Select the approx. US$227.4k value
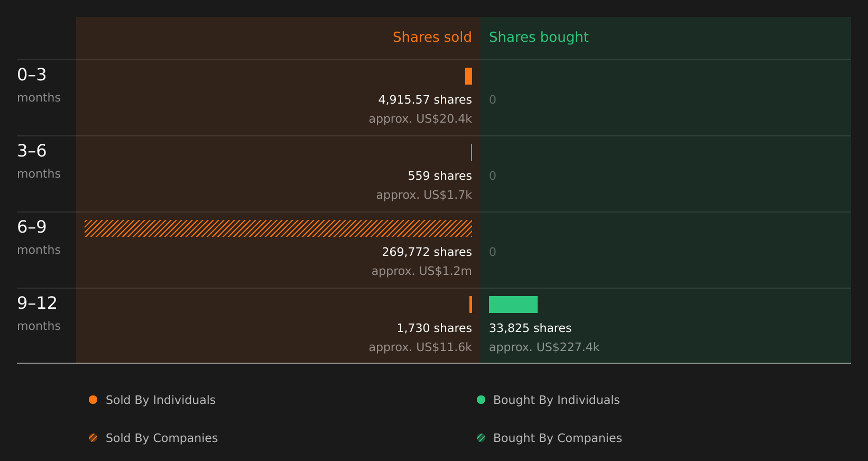The image size is (868, 461). (544, 347)
